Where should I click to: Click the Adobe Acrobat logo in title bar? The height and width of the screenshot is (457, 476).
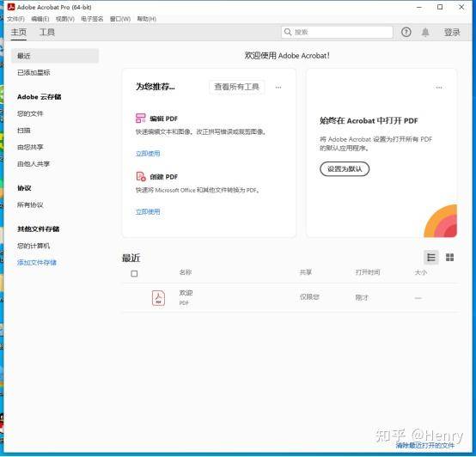(11, 7)
